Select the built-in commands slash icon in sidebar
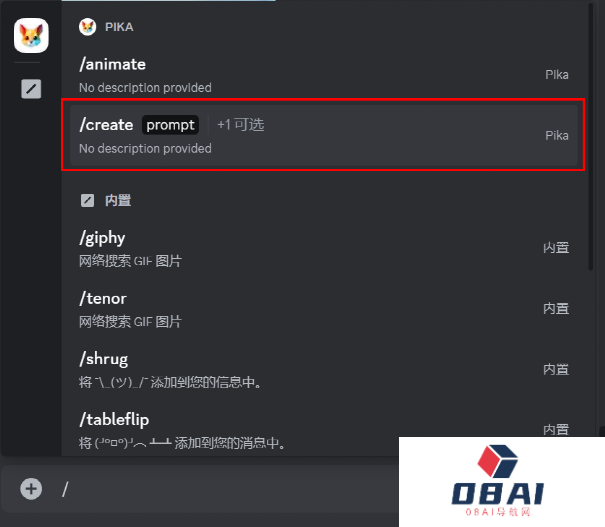 tap(31, 89)
